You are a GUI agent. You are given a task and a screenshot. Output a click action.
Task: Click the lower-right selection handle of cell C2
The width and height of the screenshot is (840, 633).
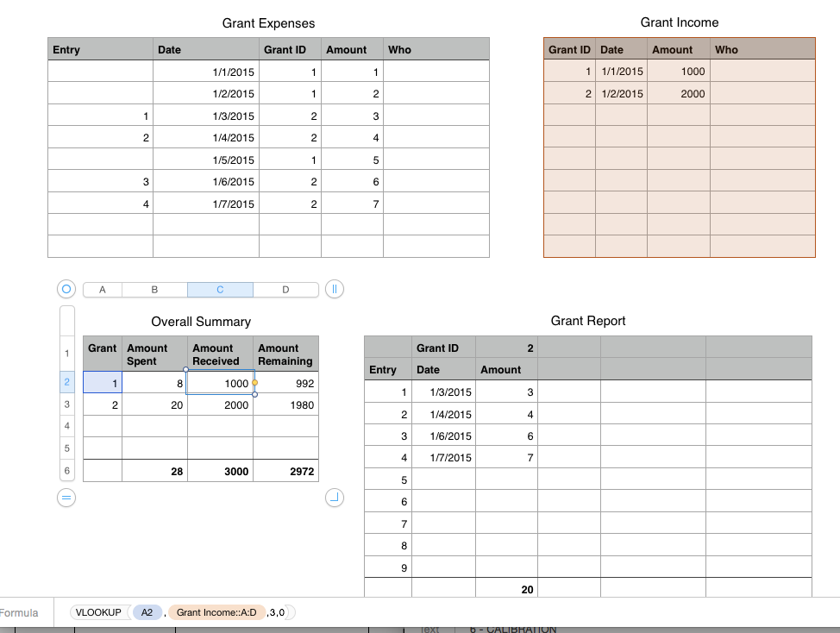[x=255, y=393]
